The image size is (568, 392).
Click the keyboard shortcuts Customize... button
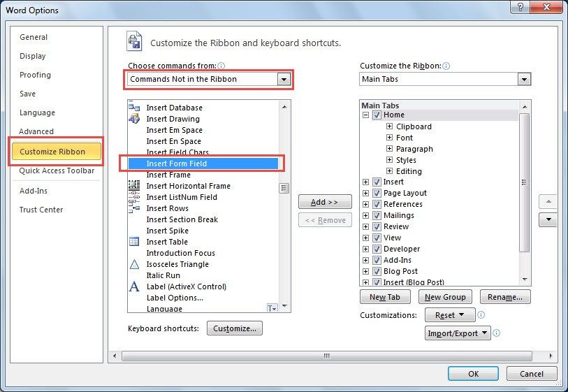[235, 328]
